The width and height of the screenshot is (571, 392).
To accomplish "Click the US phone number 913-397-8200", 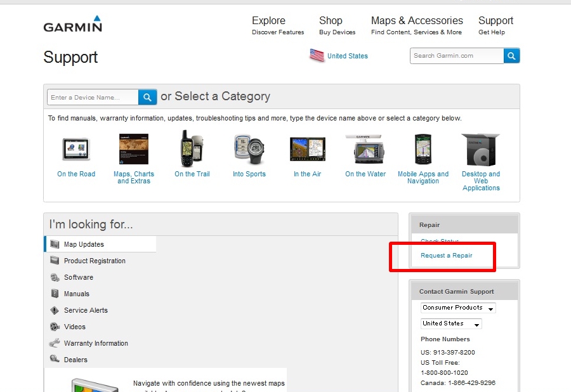I will [x=454, y=352].
